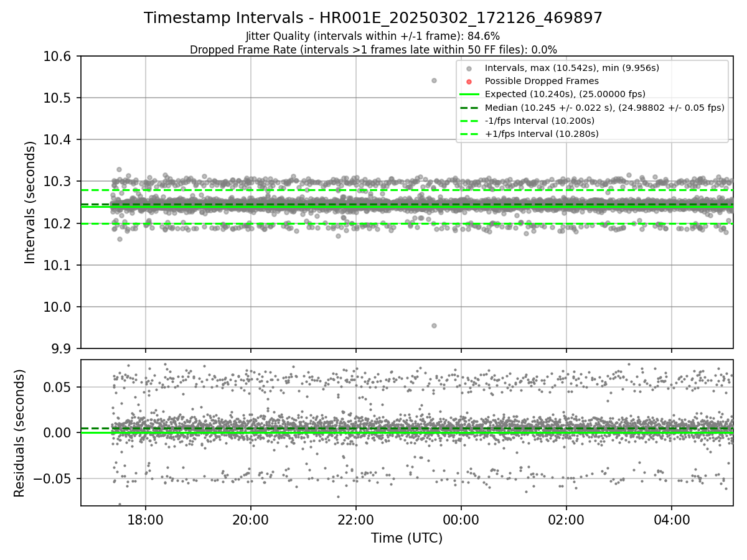The image size is (747, 560).
Task: Click the "Jitter Quality" 84.6% subtitle line
Action: click(373, 36)
